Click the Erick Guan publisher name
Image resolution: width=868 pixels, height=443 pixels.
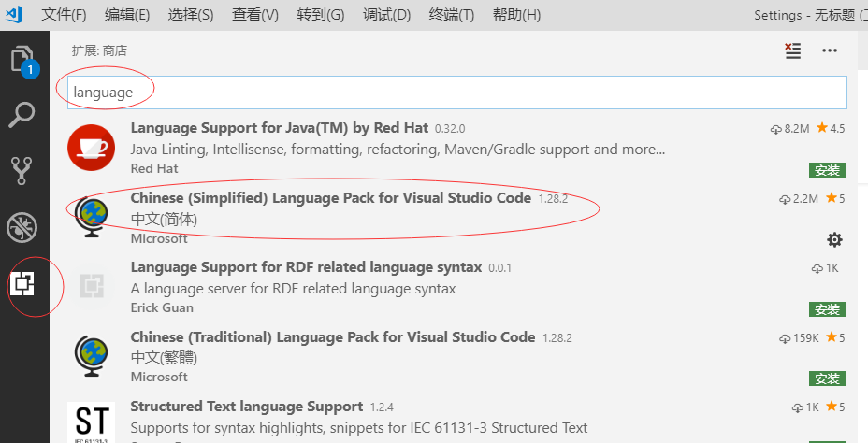point(162,308)
